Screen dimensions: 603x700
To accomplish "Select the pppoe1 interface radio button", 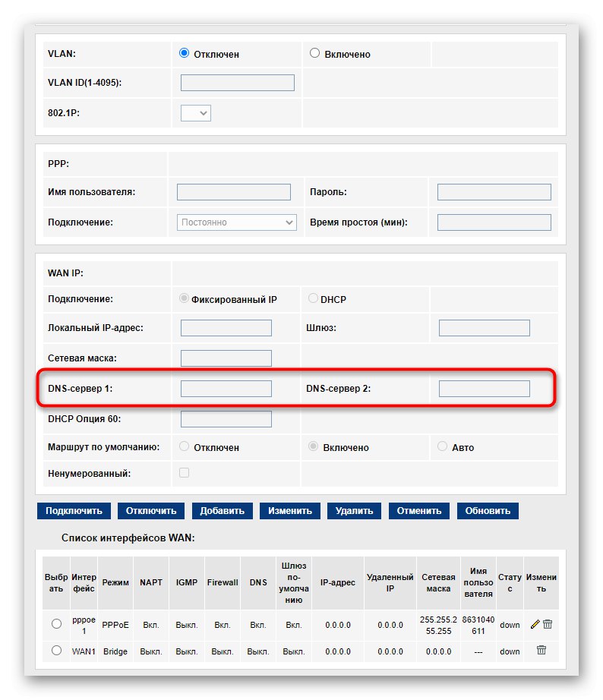I will coord(56,623).
